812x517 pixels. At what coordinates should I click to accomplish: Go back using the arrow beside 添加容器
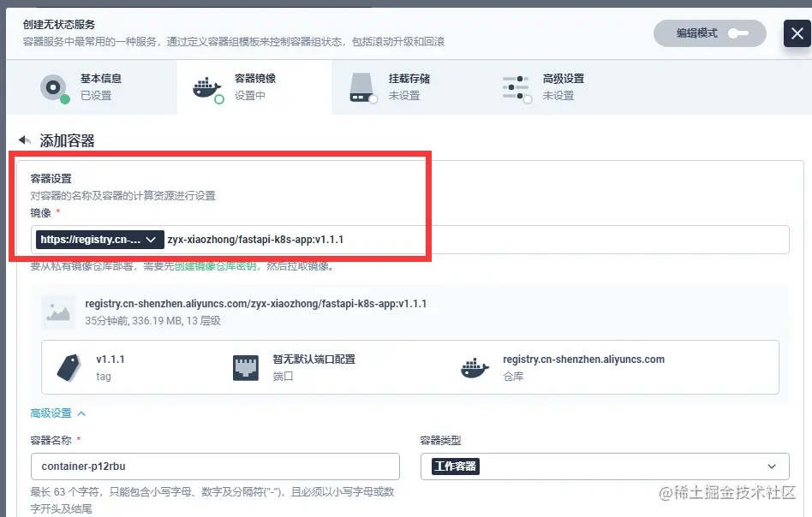pos(25,140)
